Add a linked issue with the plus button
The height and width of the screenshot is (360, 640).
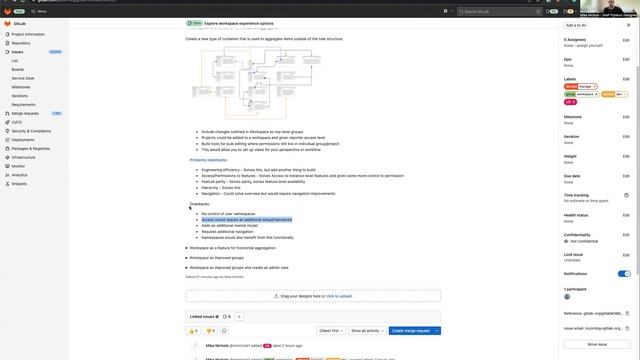(x=239, y=317)
